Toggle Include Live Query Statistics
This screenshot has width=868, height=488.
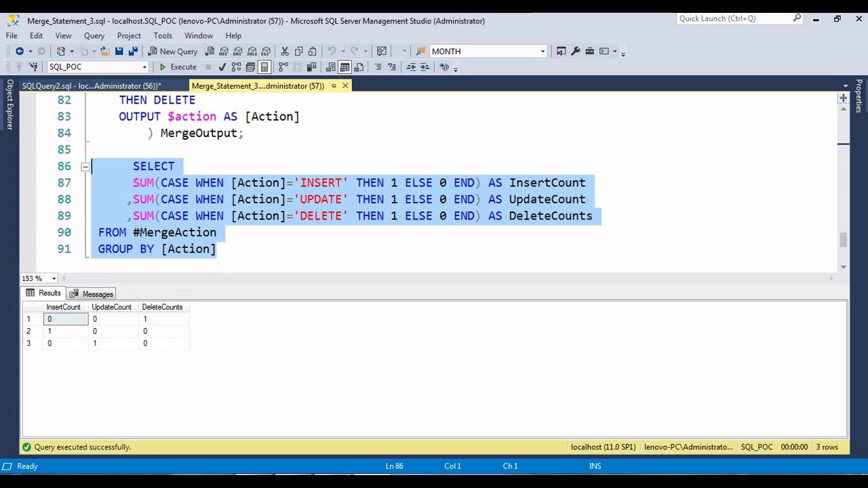(297, 67)
